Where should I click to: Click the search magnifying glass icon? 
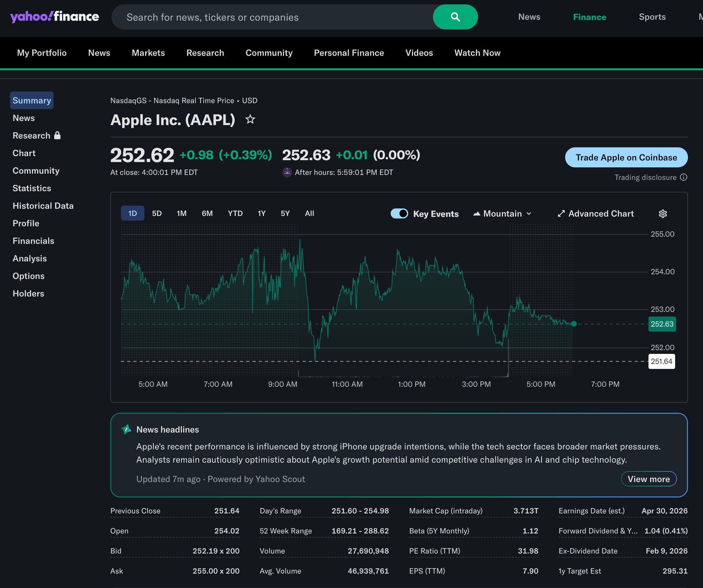click(455, 17)
